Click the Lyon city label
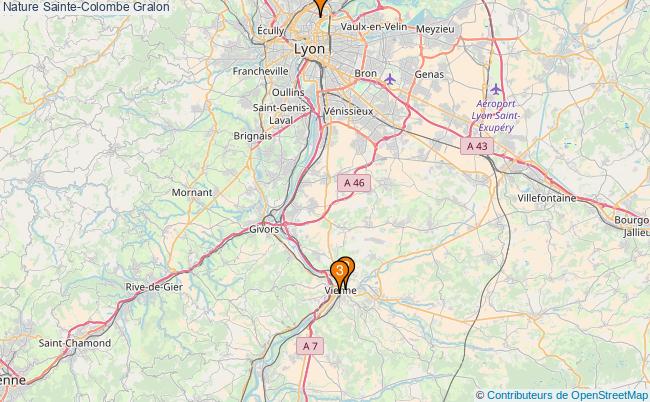650x402 pixels. (x=310, y=49)
